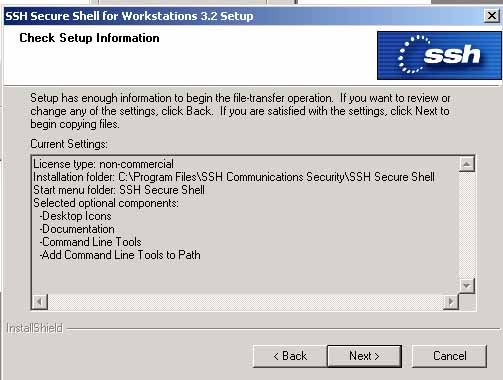Click the Desktop Icons component entry

[75, 216]
